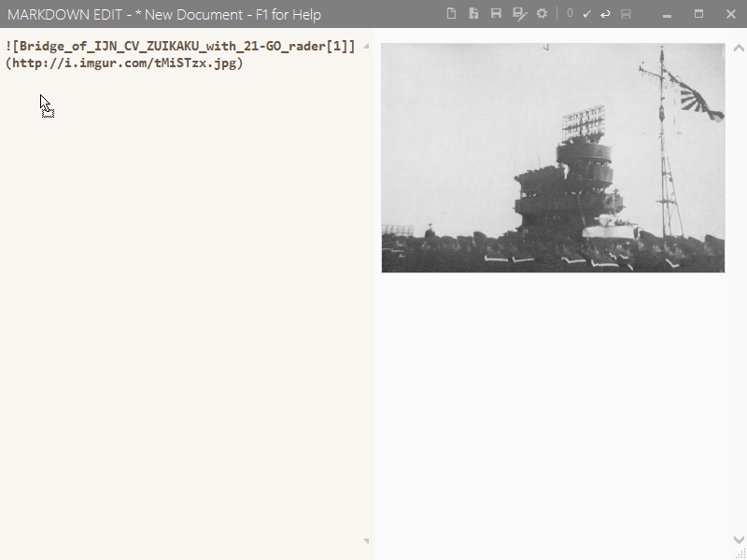Open Save As using the save-with-pencil icon
The height and width of the screenshot is (560, 747).
pyautogui.click(x=518, y=14)
